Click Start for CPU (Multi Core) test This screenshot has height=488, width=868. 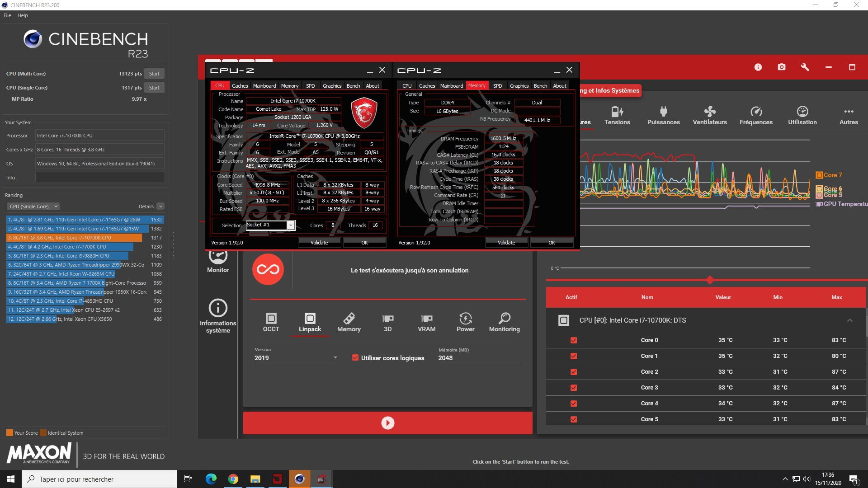[x=154, y=74]
